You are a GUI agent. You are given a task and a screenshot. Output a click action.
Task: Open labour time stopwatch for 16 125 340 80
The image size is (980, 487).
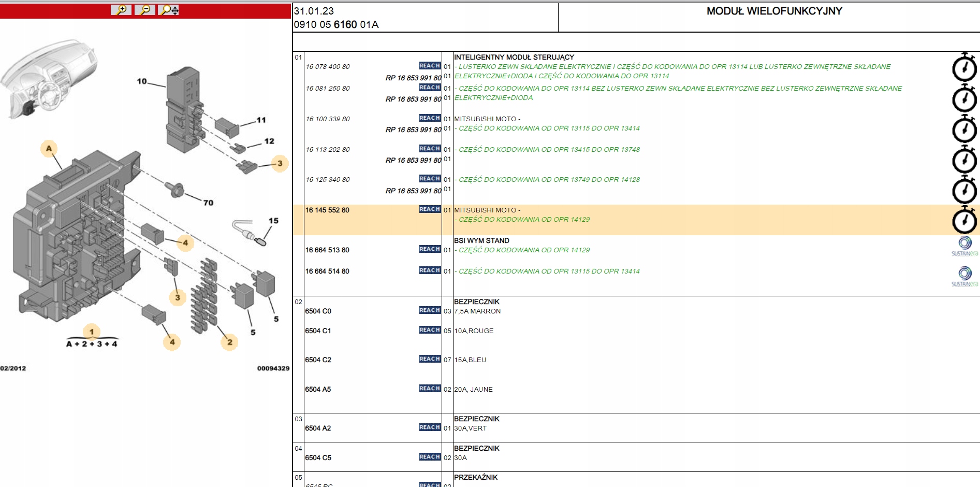964,190
